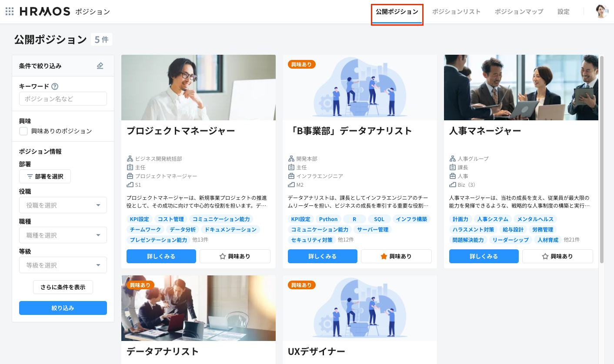This screenshot has height=364, width=614.
Task: Switch to the ポジションリスト tab
Action: tap(457, 12)
